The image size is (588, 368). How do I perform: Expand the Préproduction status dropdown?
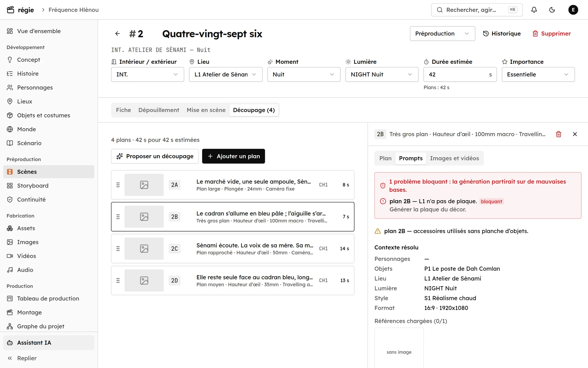(442, 33)
